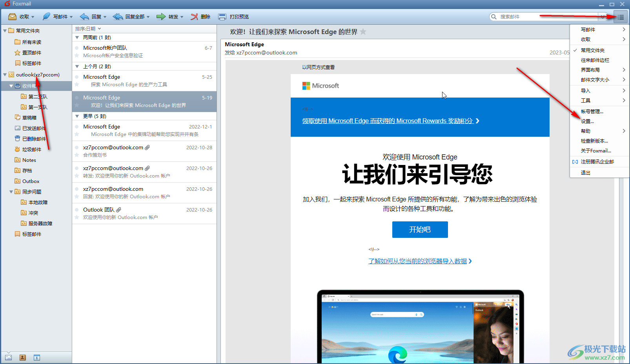Open the 排序:日期 sort dropdown
Image resolution: width=630 pixels, height=364 pixels.
pos(88,29)
